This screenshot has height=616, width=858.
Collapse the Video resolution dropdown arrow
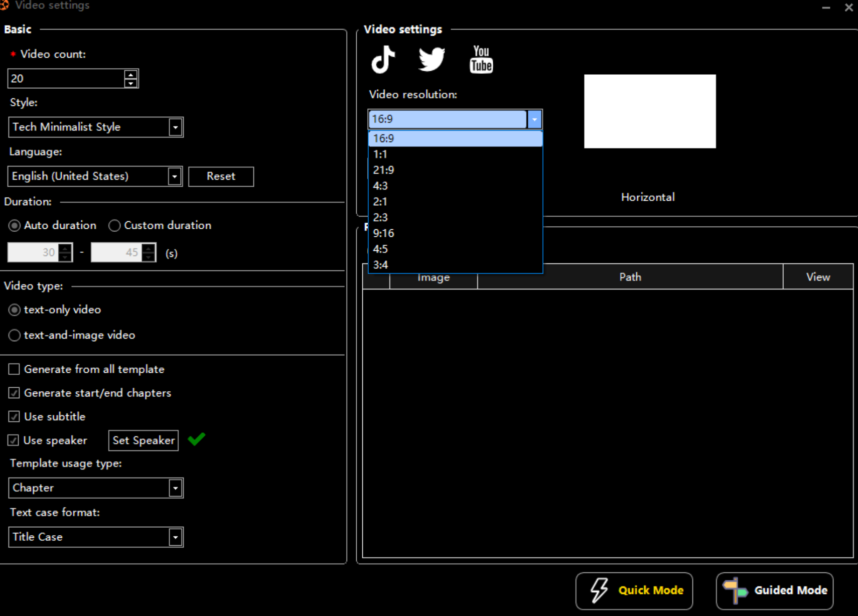point(534,119)
